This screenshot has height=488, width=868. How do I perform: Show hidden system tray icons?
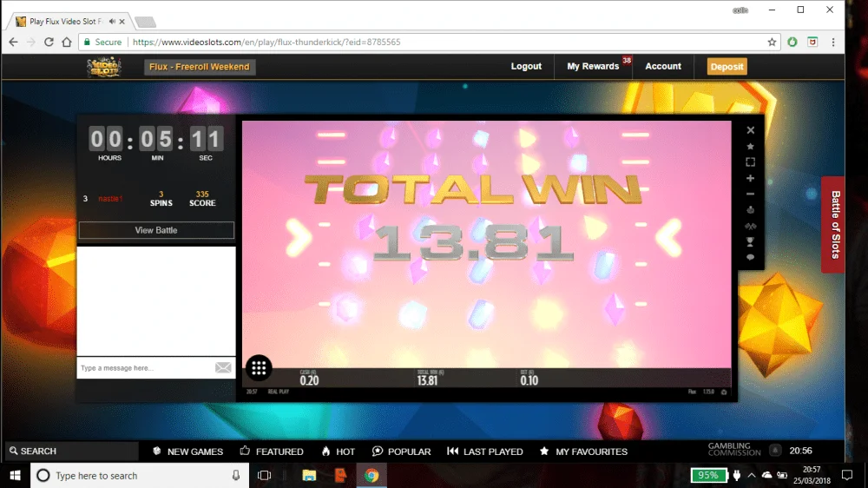(x=751, y=475)
